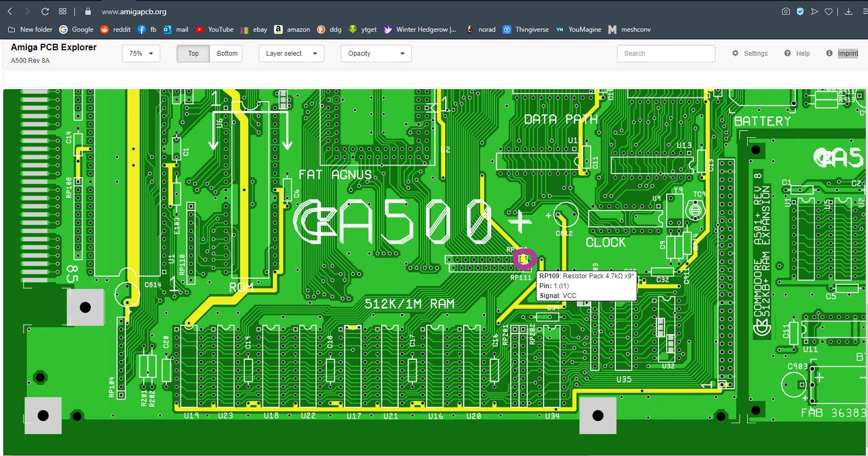Image resolution: width=868 pixels, height=456 pixels.
Task: Select the U35 chip label
Action: (624, 379)
